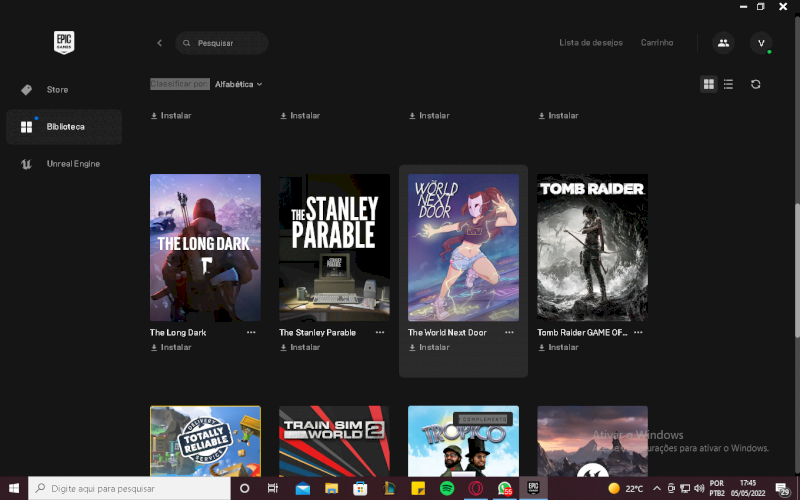Viewport: 800px width, 500px height.
Task: Open The Long Dark cover art
Action: tap(205, 247)
